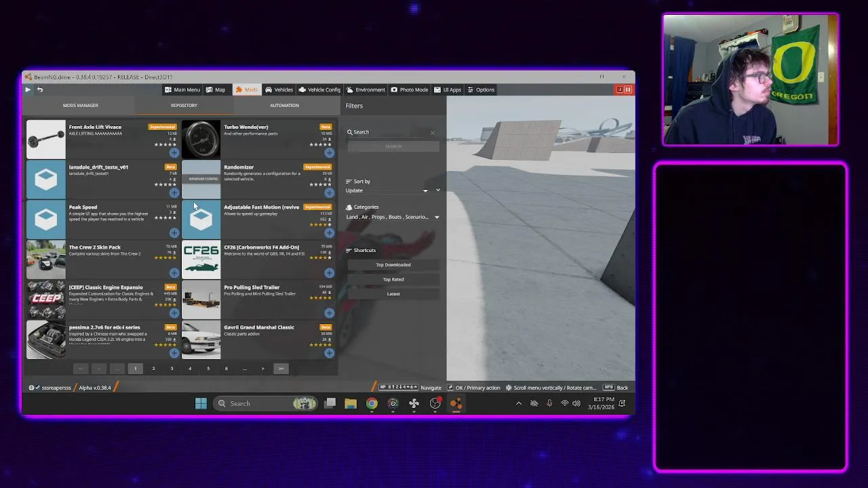
Task: Click the Top Rated shortcut
Action: 393,279
